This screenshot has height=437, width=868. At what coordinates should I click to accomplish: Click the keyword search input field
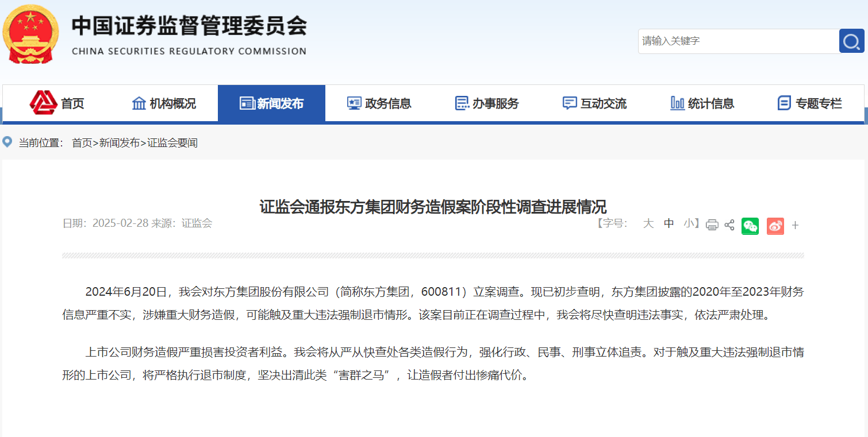[738, 41]
